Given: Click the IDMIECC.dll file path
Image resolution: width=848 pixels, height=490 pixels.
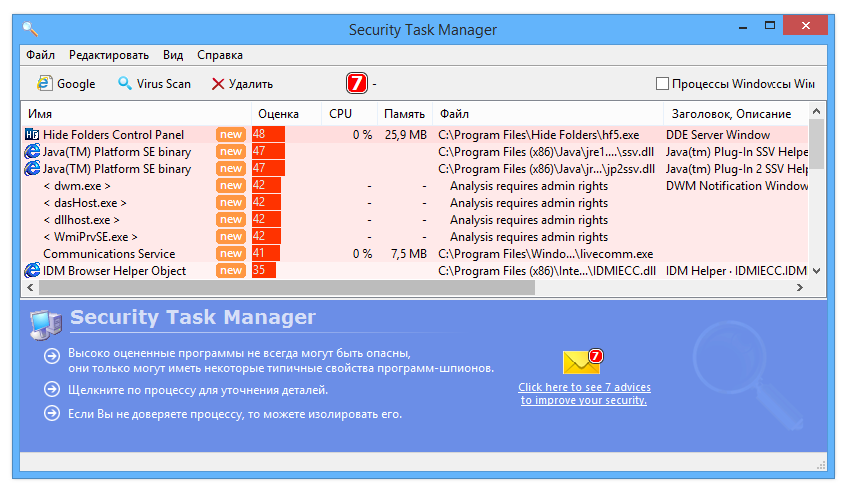Looking at the screenshot, I should click(547, 270).
